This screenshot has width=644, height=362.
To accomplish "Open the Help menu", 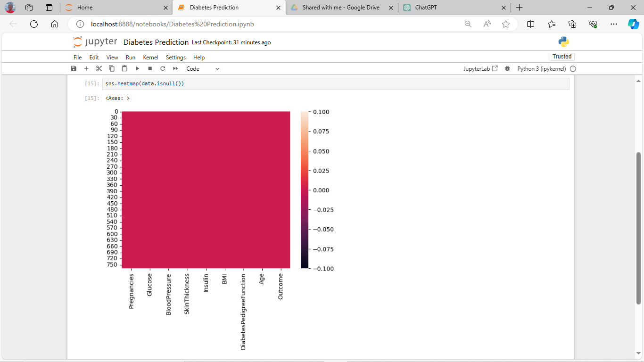I will [199, 58].
